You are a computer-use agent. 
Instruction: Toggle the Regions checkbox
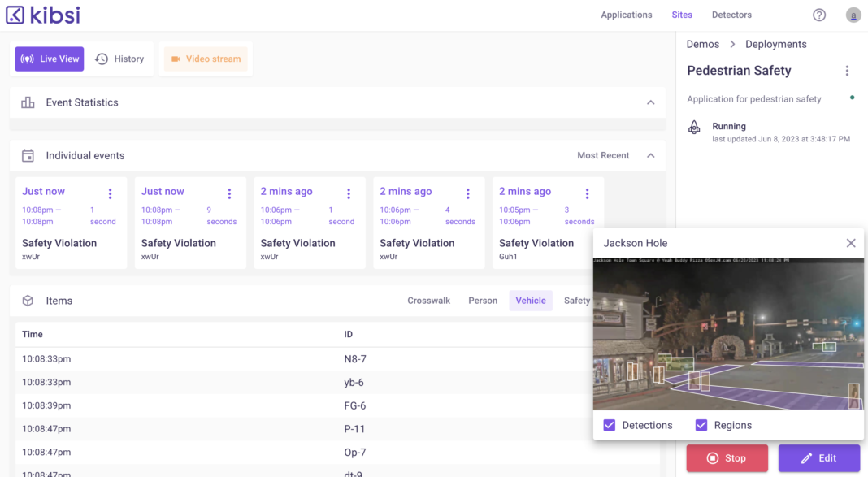[x=701, y=424]
